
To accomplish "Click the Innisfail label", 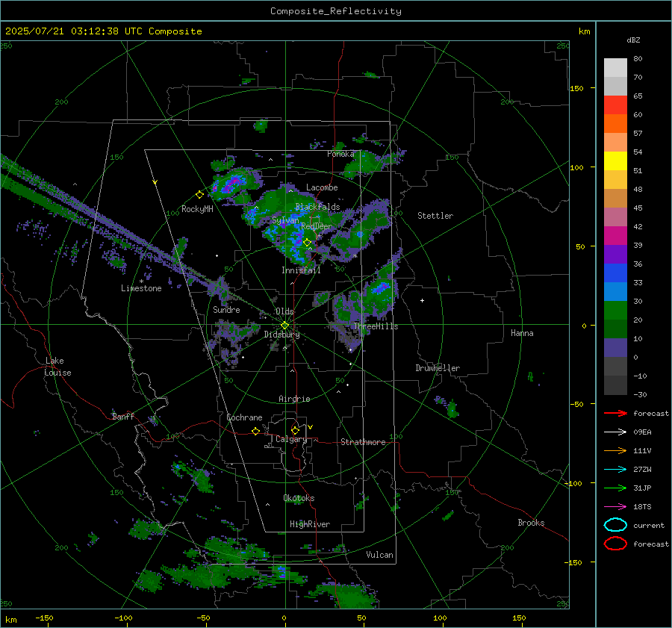I will [x=301, y=270].
